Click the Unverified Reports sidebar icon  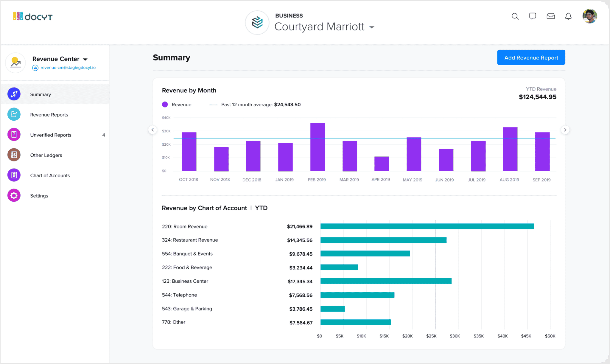pyautogui.click(x=14, y=135)
